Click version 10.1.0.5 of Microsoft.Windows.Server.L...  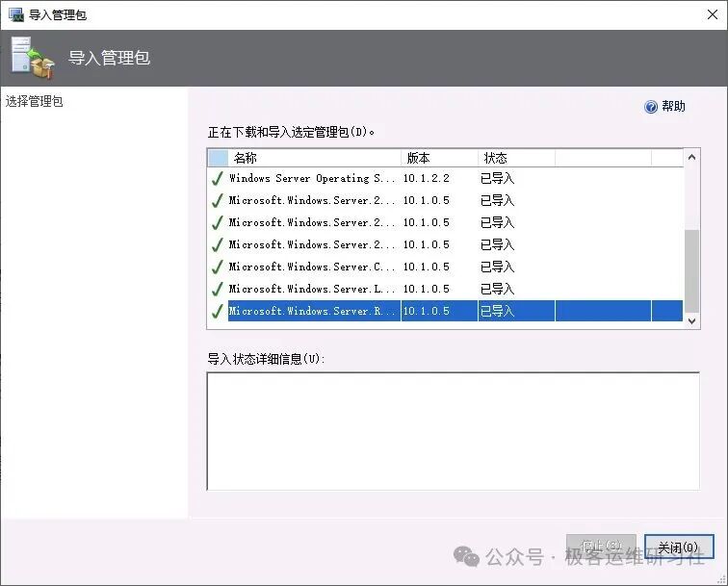[x=427, y=289]
